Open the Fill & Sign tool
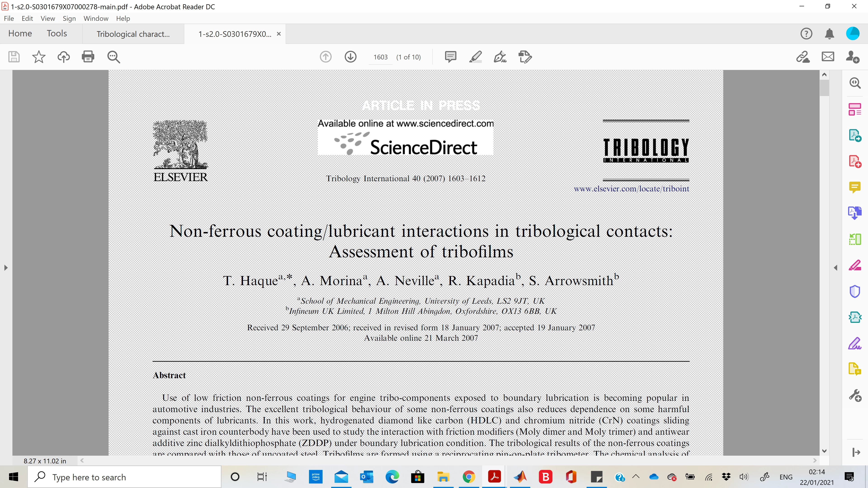The image size is (868, 488). [500, 56]
